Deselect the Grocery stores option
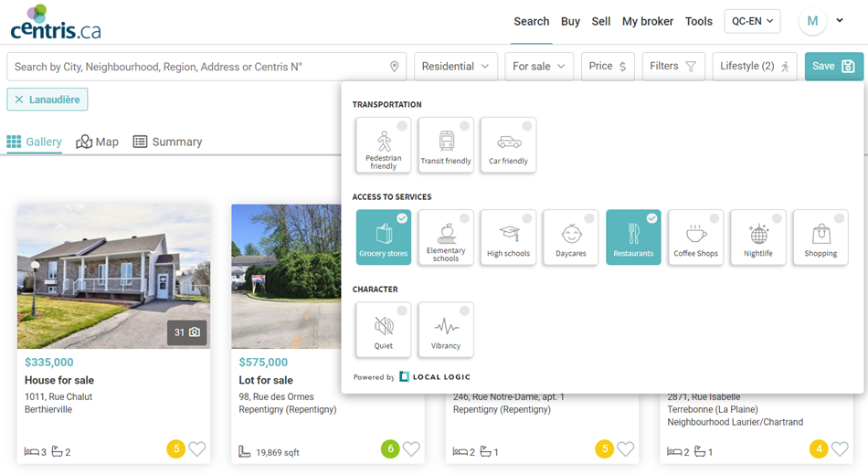This screenshot has height=474, width=868. pyautogui.click(x=383, y=237)
